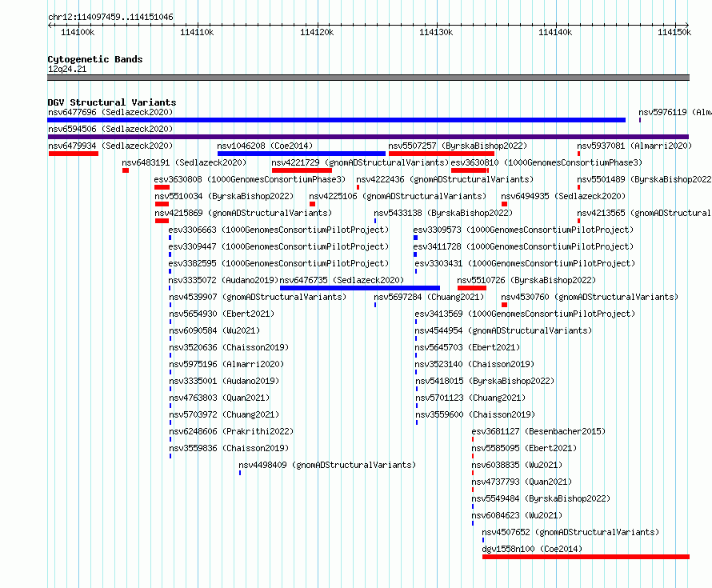Select the purple nsv6594506 variant bar
Image resolution: width=712 pixels, height=588 pixels.
tap(368, 137)
